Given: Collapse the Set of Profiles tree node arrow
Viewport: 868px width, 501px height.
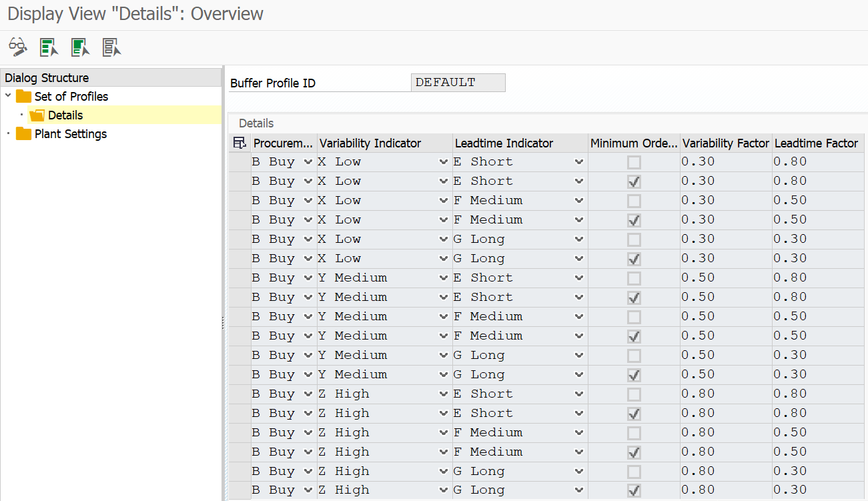Looking at the screenshot, I should click(8, 96).
